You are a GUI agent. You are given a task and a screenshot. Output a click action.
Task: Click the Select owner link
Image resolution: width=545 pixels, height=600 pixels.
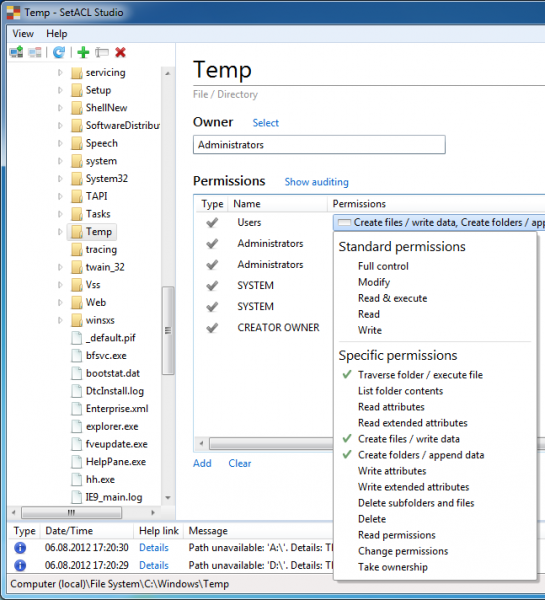pyautogui.click(x=266, y=123)
